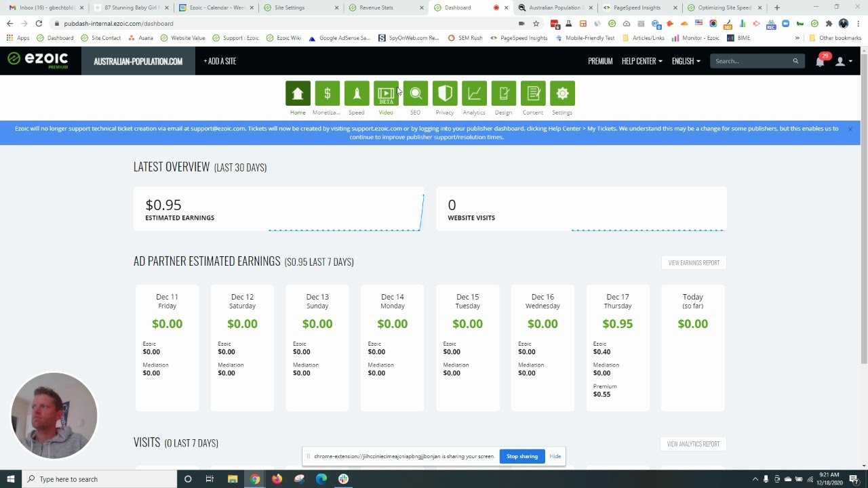Open Ezoic Settings gear icon
This screenshot has height=488, width=868.
562,93
